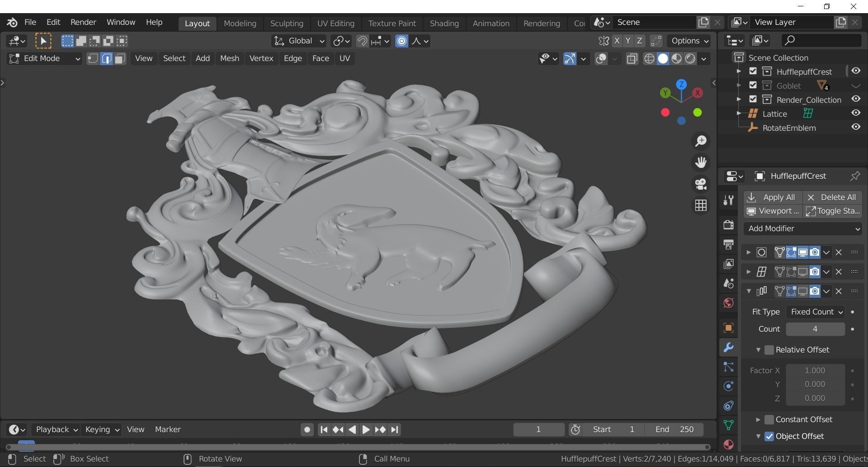
Task: Open Add Modifier dropdown
Action: (x=803, y=229)
